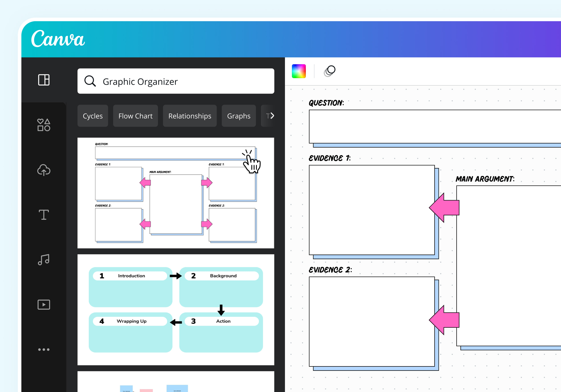Filter templates by Graphs

tap(239, 116)
